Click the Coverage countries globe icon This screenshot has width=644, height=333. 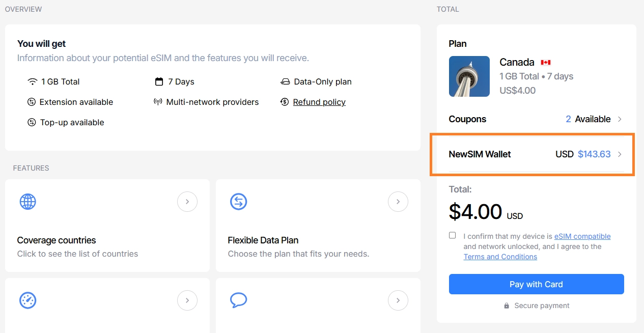[27, 202]
